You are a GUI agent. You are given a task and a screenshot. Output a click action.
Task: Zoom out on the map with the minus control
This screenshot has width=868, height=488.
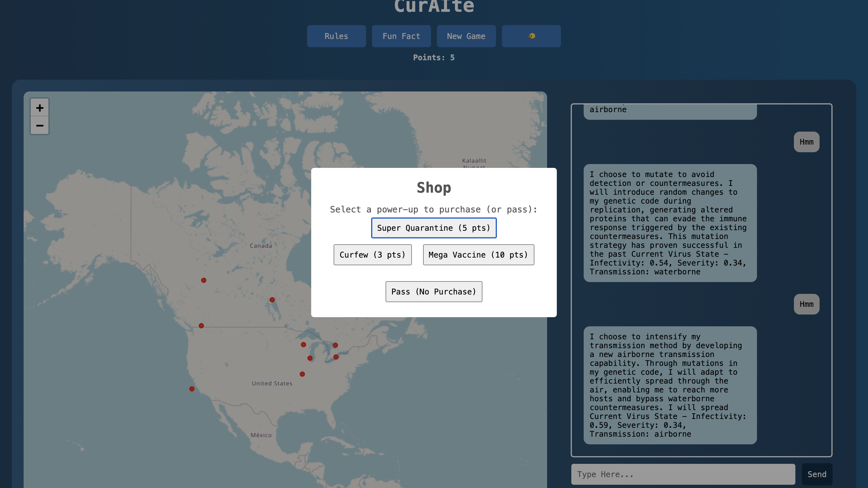tap(40, 125)
